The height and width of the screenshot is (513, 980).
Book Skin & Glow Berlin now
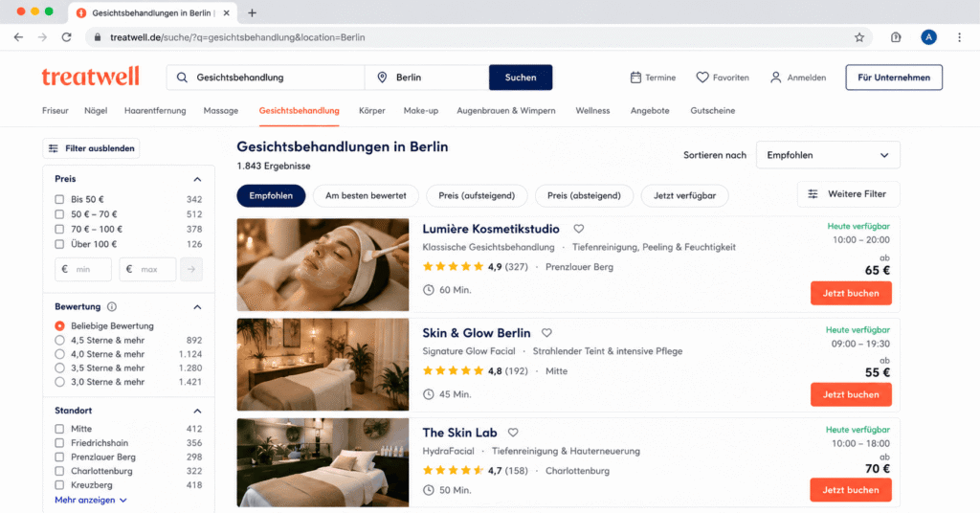pyautogui.click(x=851, y=395)
